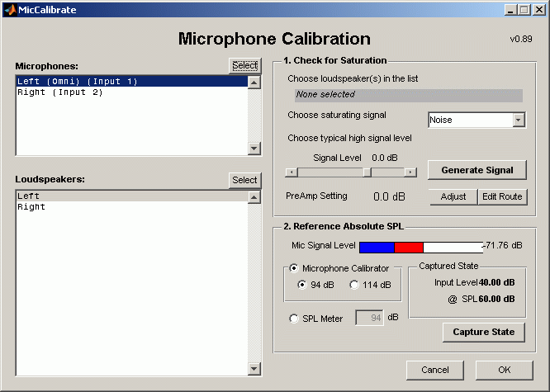Click Select button for Microphones
550x392 pixels.
tap(244, 65)
